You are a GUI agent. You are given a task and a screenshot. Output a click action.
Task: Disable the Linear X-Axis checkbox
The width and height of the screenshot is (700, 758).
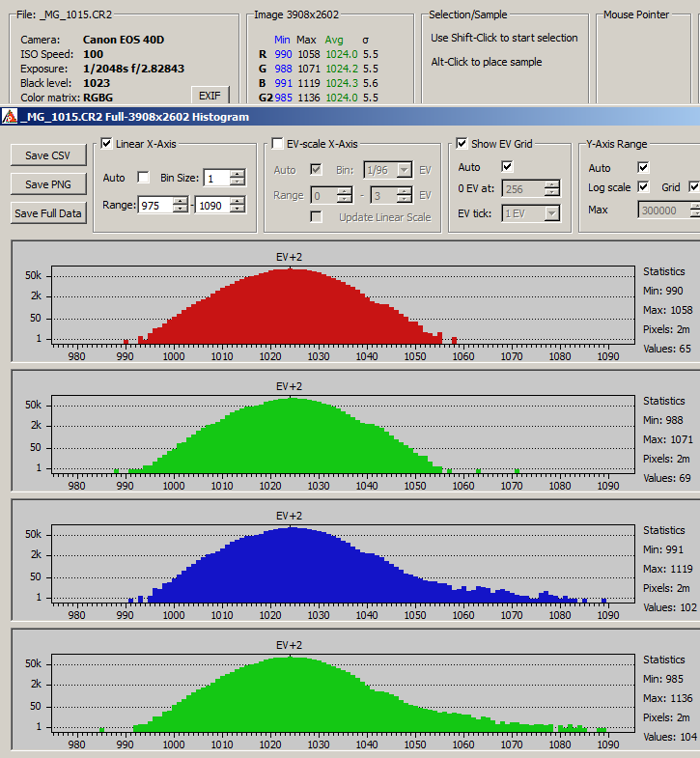coord(107,144)
